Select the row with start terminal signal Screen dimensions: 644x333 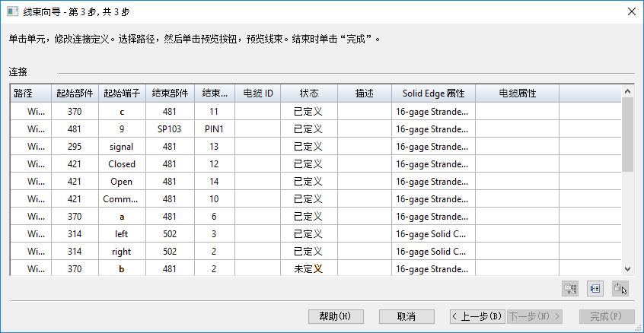[x=121, y=146]
